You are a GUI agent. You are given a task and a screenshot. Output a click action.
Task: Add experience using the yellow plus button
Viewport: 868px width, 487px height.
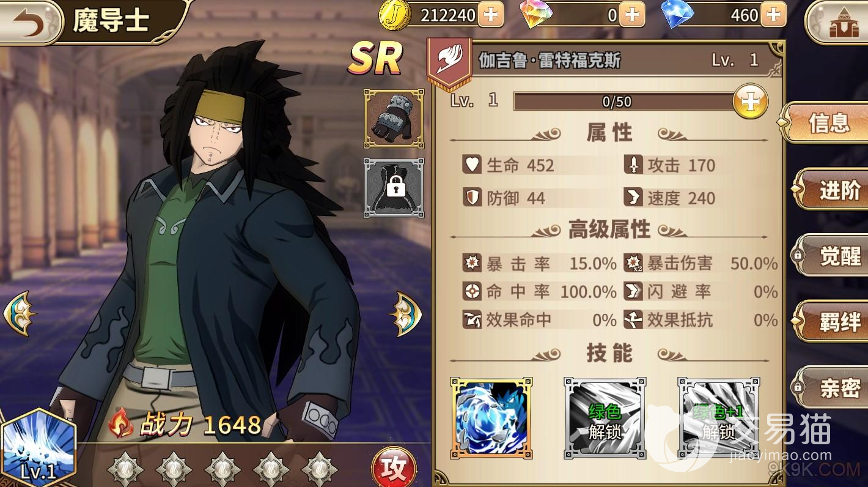click(x=750, y=102)
